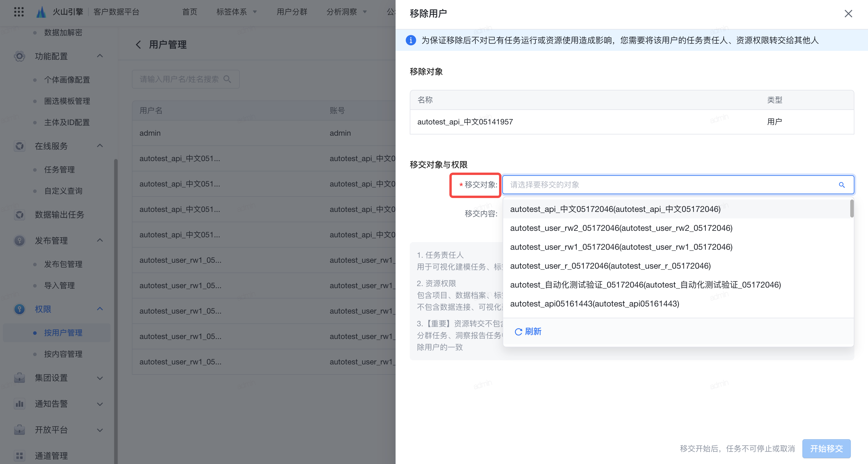Click the 功能配置 gear icon
Screen dimensions: 868x464
(x=20, y=56)
